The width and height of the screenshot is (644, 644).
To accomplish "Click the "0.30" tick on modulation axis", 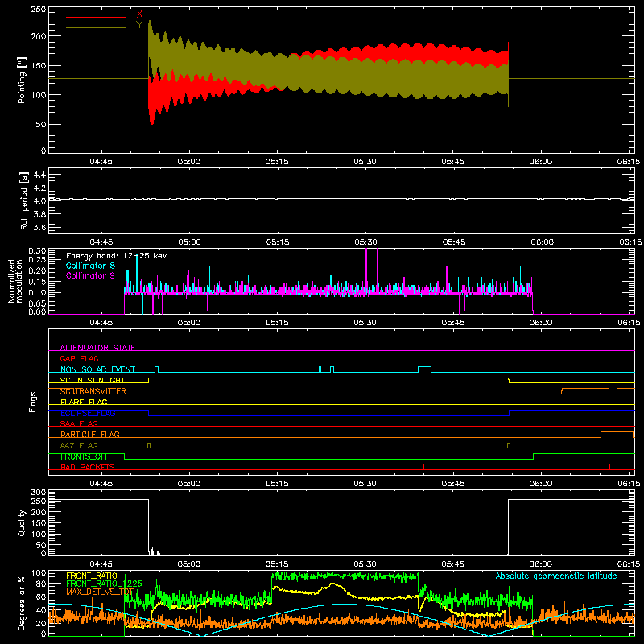I will pyautogui.click(x=37, y=251).
